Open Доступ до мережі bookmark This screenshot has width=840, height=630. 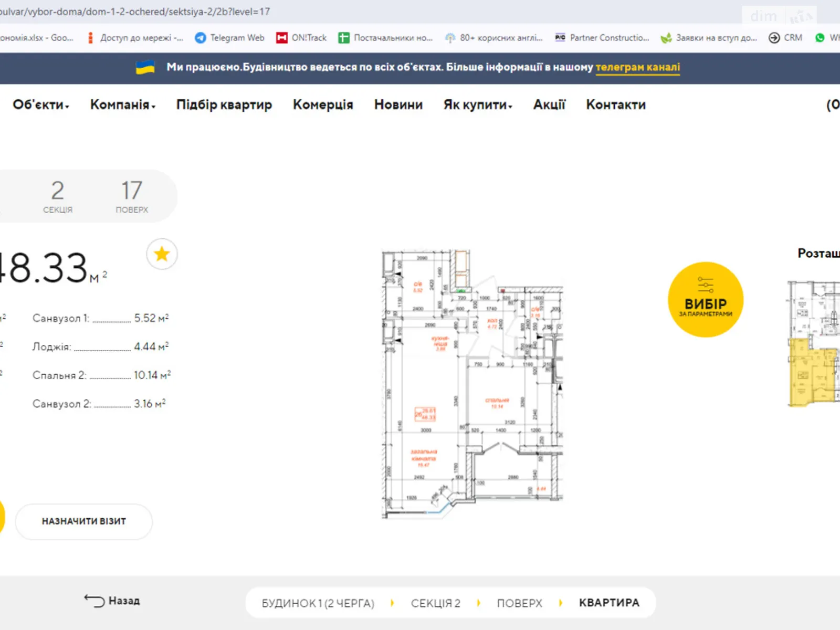click(134, 38)
